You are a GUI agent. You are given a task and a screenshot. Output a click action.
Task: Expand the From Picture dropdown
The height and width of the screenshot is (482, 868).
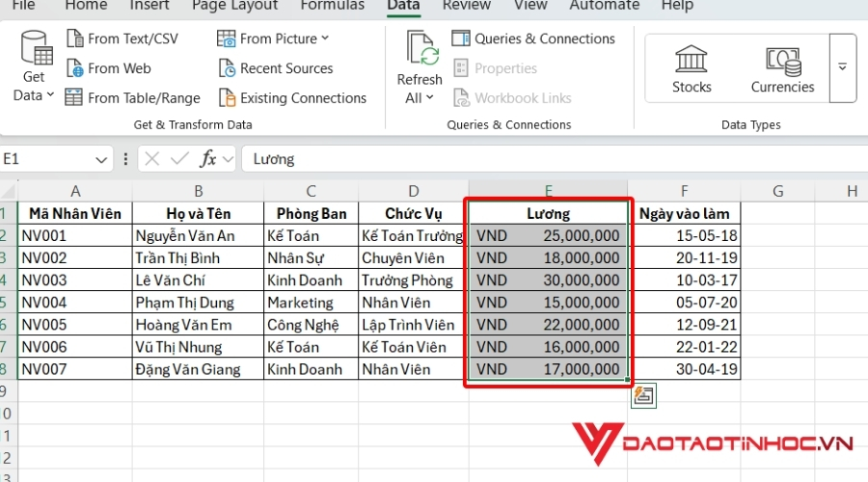[x=325, y=39]
